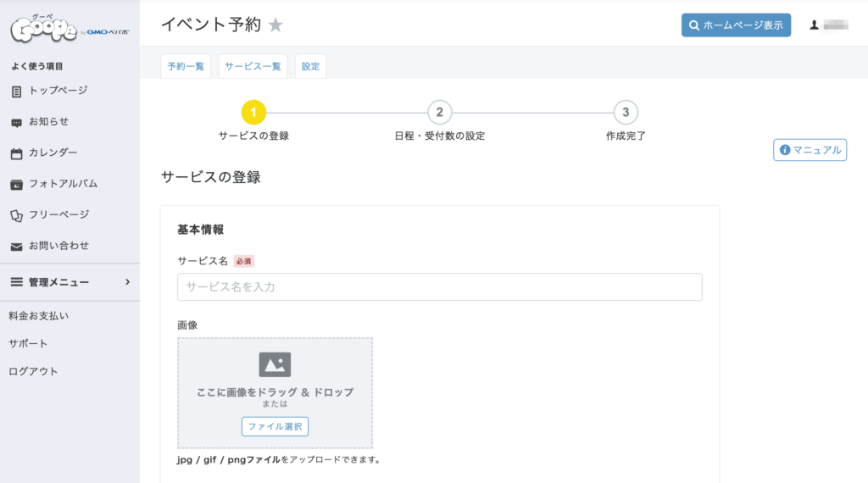Open the サービス一覧 tab

coord(253,66)
